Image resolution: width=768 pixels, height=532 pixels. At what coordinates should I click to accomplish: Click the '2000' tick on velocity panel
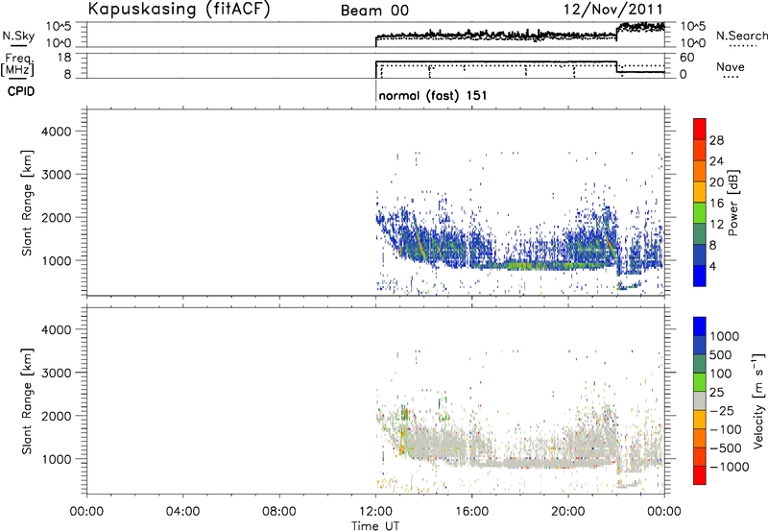pyautogui.click(x=57, y=416)
